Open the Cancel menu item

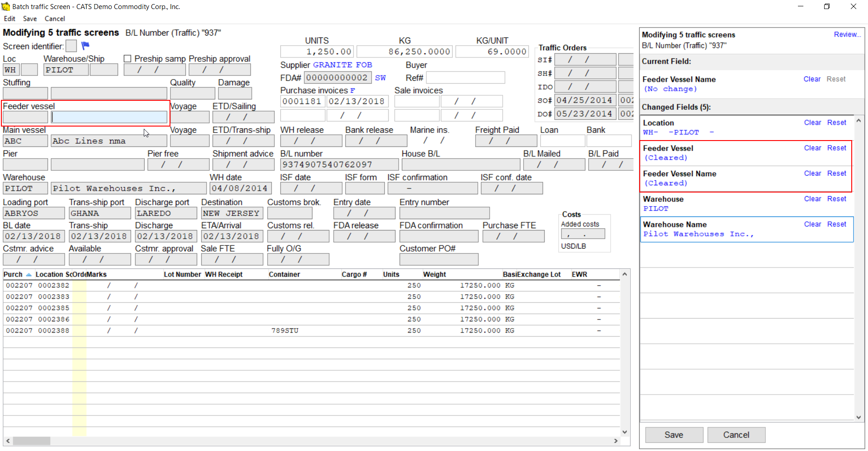pos(55,19)
